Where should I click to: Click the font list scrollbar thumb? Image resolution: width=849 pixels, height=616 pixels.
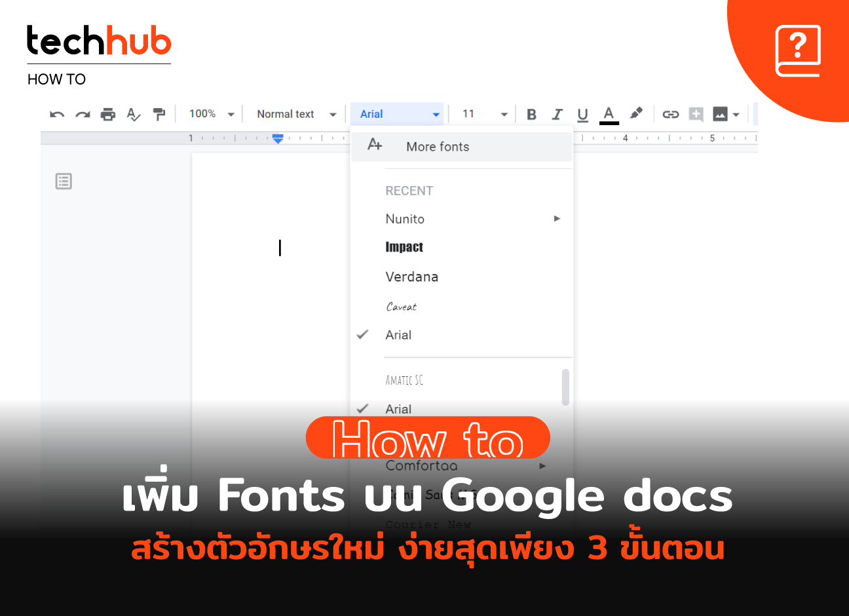(565, 387)
